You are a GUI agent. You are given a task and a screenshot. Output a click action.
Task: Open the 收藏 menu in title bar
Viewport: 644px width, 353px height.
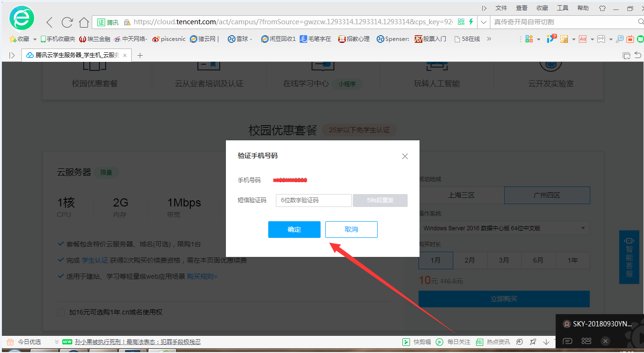(542, 8)
